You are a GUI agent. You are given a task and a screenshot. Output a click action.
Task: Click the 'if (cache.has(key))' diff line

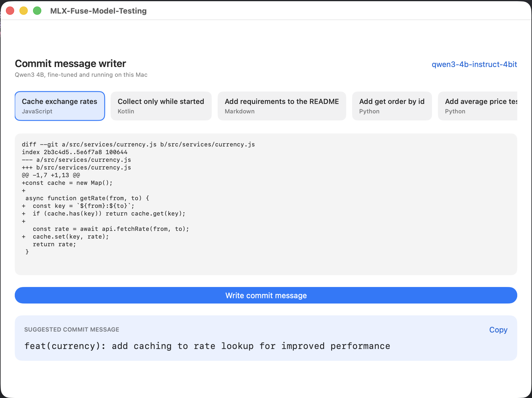104,213
